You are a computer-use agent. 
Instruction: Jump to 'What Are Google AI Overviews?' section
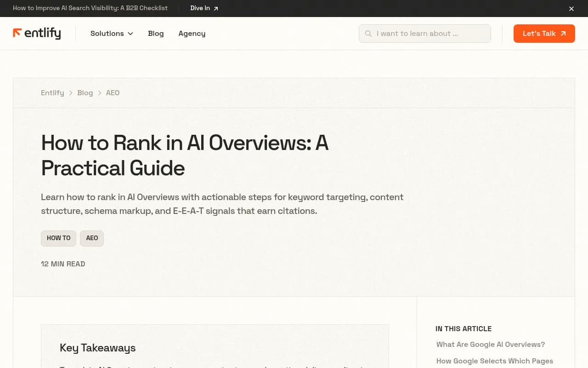pos(491,345)
